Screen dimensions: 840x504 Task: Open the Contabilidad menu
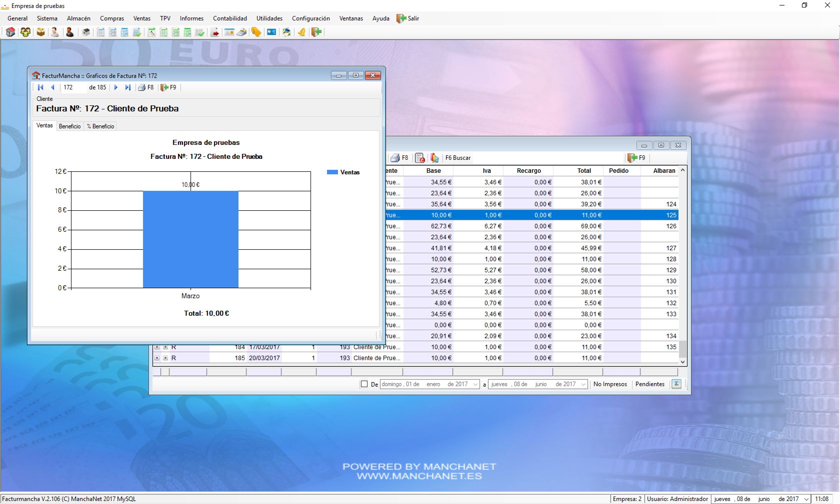pos(229,18)
